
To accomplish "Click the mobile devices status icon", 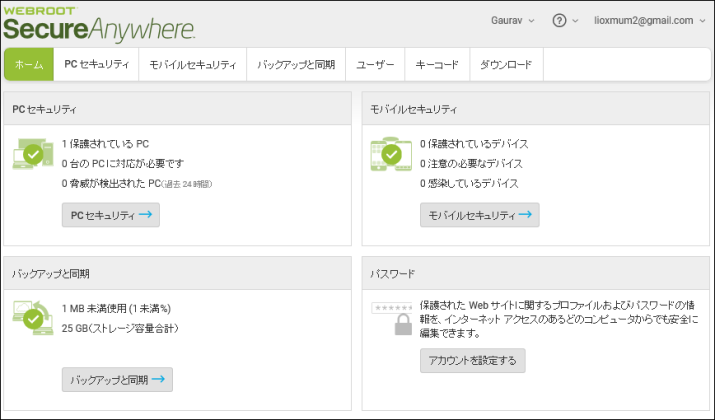I will 391,154.
